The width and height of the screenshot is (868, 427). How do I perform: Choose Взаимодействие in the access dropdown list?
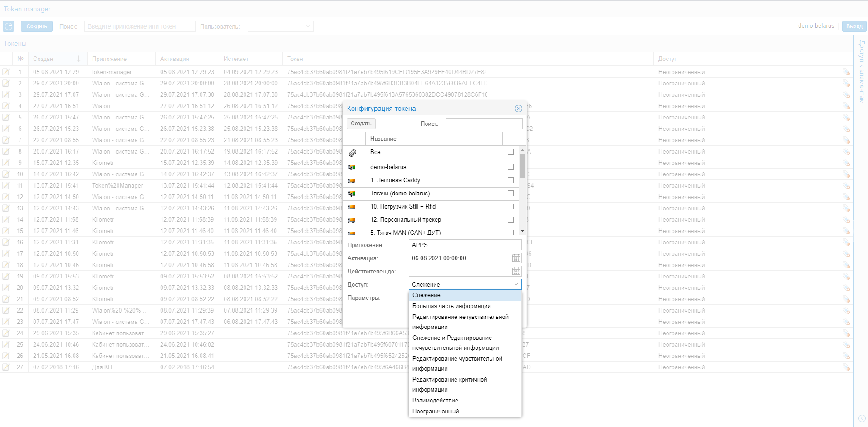click(x=435, y=401)
